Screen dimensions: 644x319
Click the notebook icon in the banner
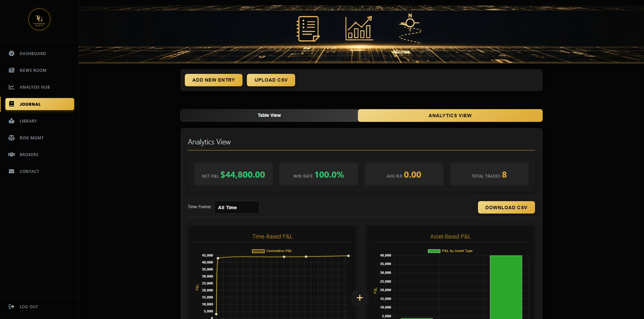pyautogui.click(x=308, y=29)
